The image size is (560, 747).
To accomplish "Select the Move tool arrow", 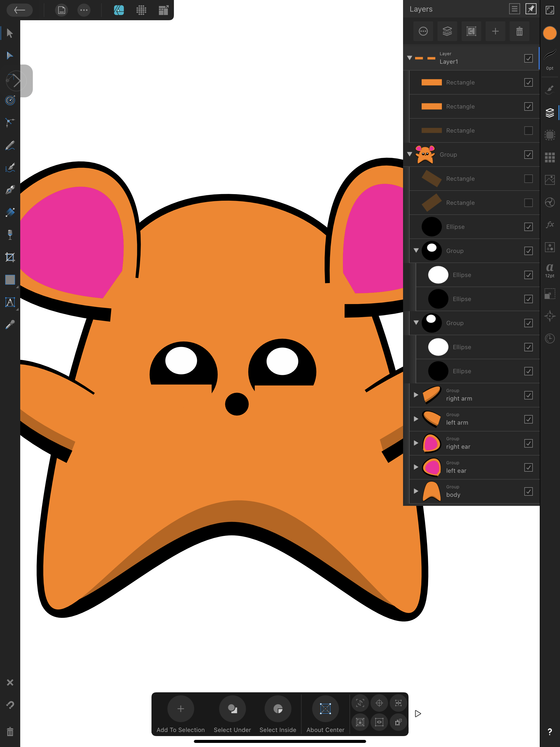I will pos(10,33).
